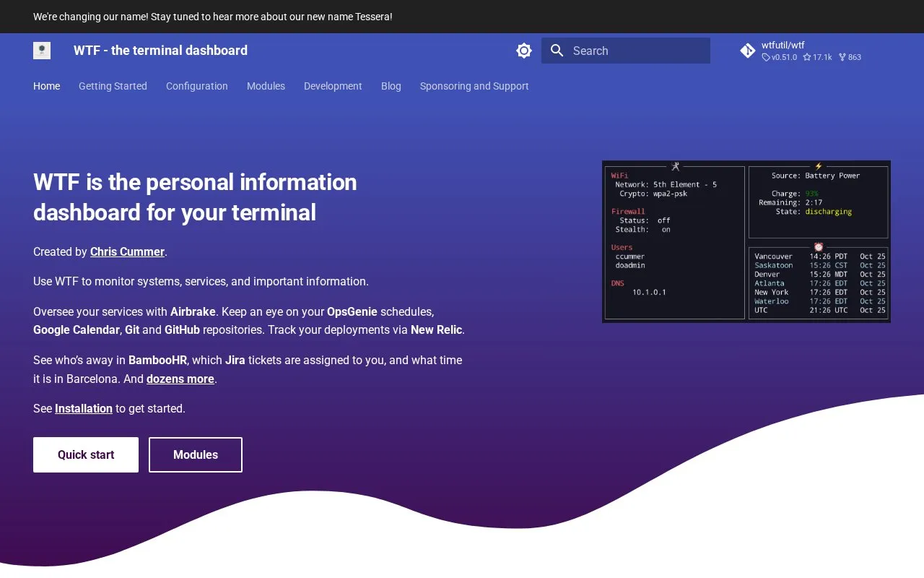
Task: Click the bold word 'OpsGenie'
Action: tap(352, 311)
